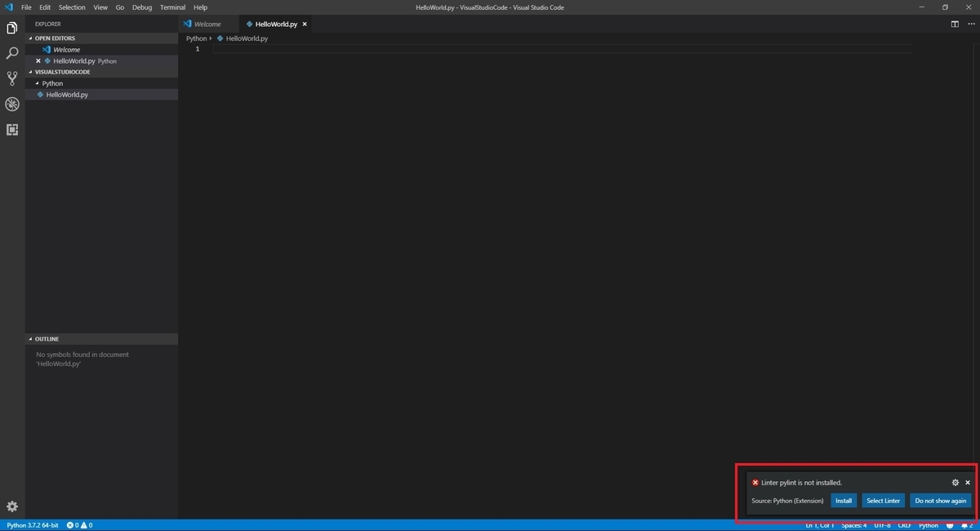Click the feedback smiley in status bar
This screenshot has width=980, height=531.
click(950, 525)
